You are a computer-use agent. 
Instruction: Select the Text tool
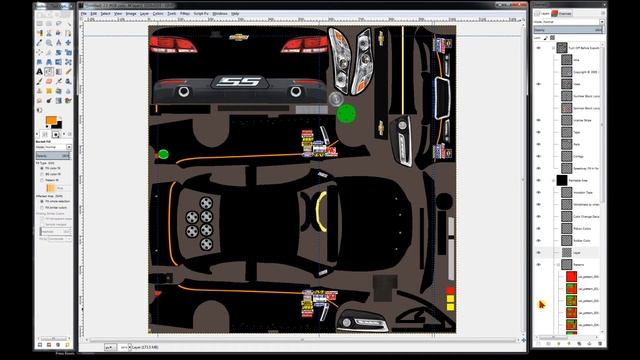[39, 71]
